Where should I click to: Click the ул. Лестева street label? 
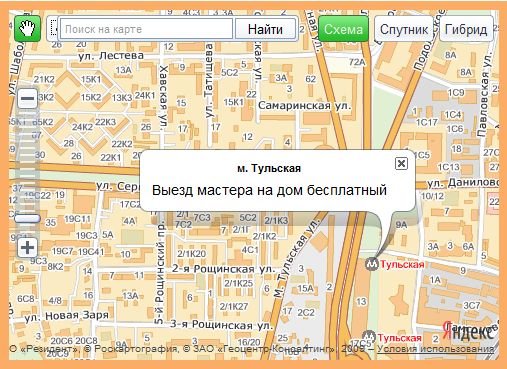pyautogui.click(x=111, y=56)
